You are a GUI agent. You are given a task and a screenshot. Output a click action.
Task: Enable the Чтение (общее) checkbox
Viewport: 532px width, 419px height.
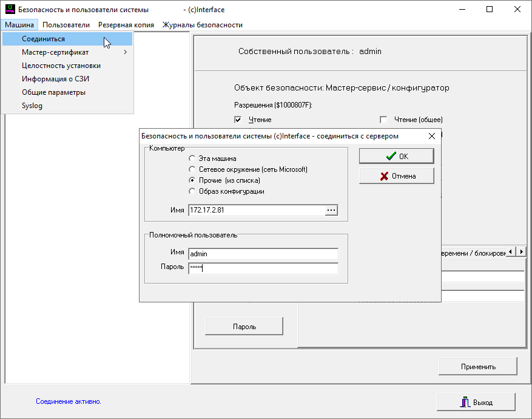383,120
